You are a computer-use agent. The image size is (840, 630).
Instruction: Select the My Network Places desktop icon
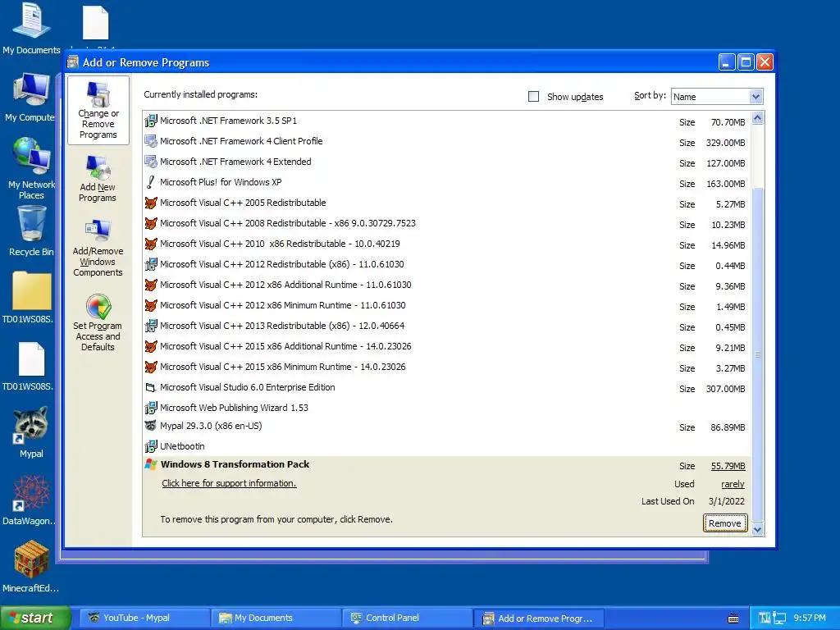coord(32,168)
